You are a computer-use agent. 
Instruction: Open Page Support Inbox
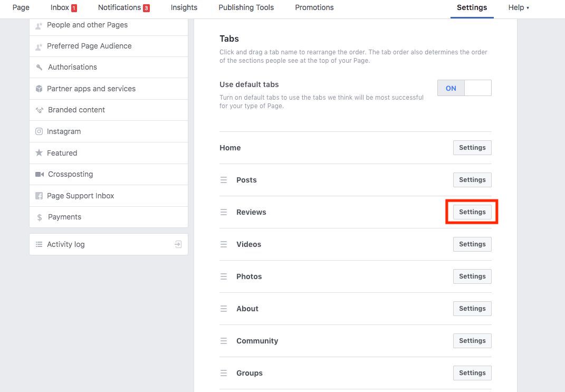(109, 196)
